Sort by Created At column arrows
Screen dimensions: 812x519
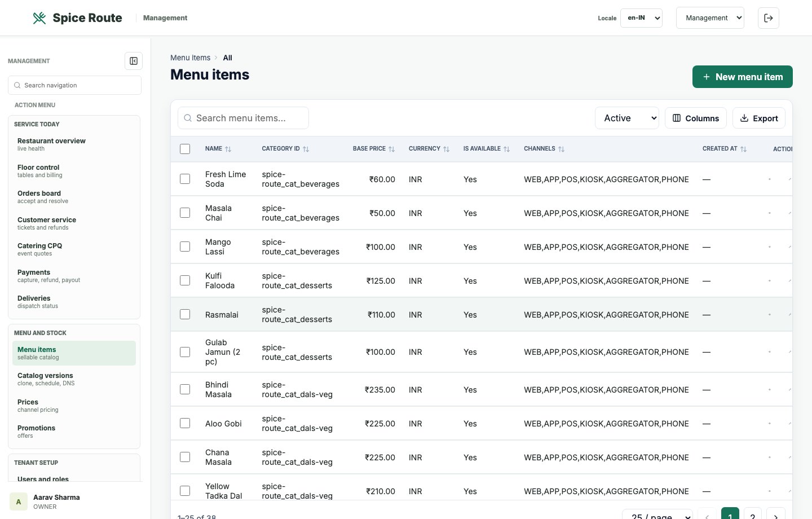pos(744,149)
